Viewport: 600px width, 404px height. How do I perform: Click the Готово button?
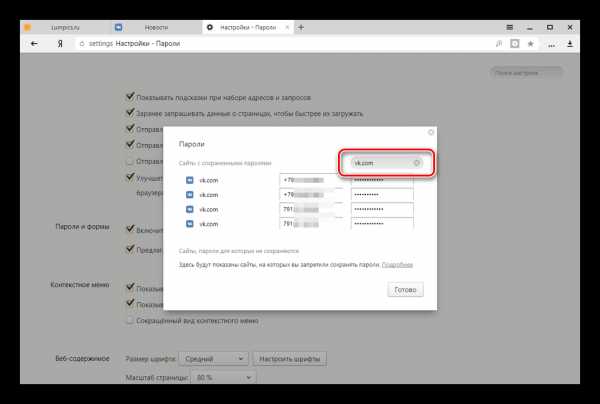pyautogui.click(x=405, y=290)
